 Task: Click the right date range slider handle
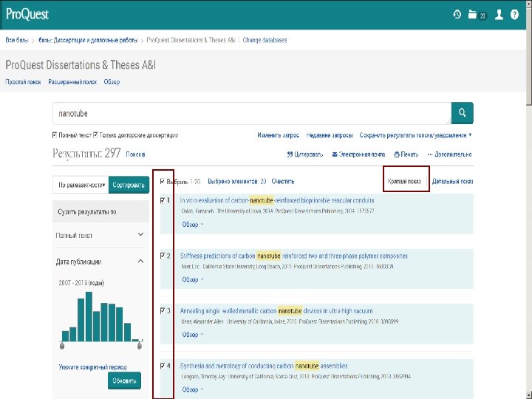140,346
